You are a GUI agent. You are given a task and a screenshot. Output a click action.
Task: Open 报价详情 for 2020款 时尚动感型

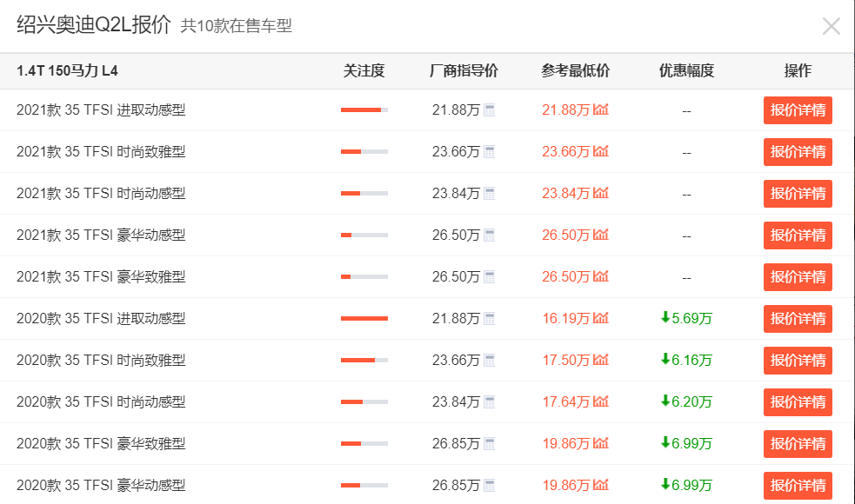[798, 402]
